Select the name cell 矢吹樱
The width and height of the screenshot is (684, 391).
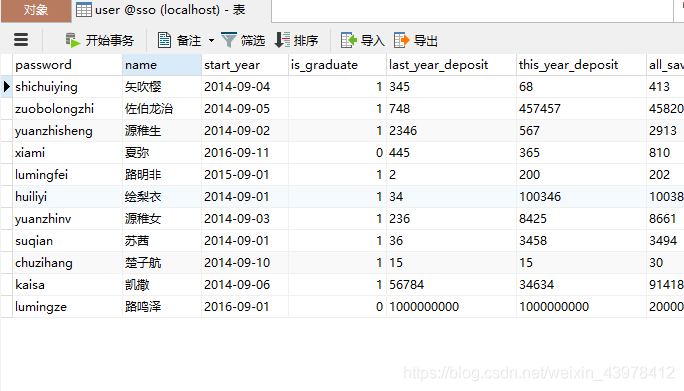[162, 87]
